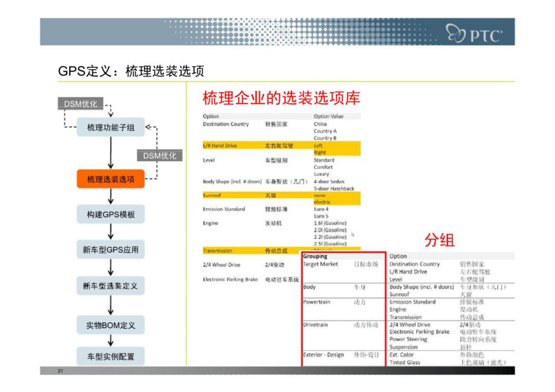Click the slide title GPS定义：梳理选装选项
The width and height of the screenshot is (555, 392).
tap(131, 71)
